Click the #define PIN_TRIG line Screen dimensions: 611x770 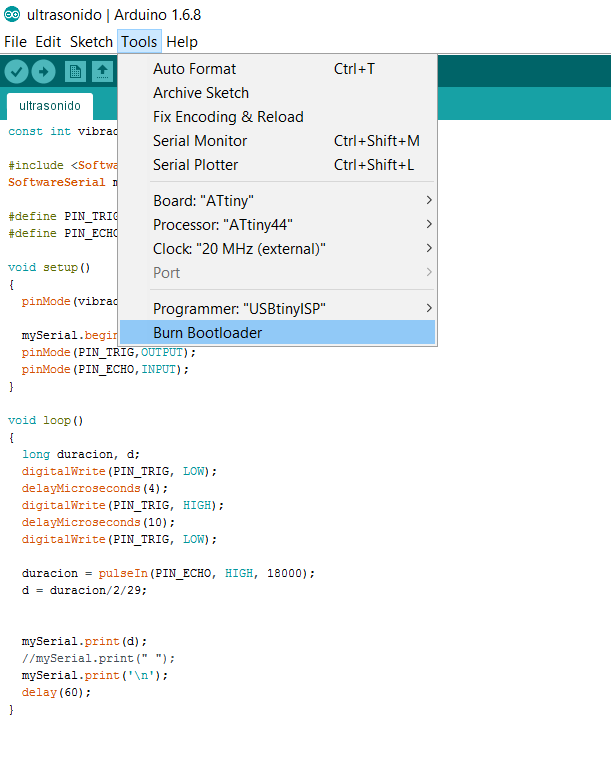(63, 217)
